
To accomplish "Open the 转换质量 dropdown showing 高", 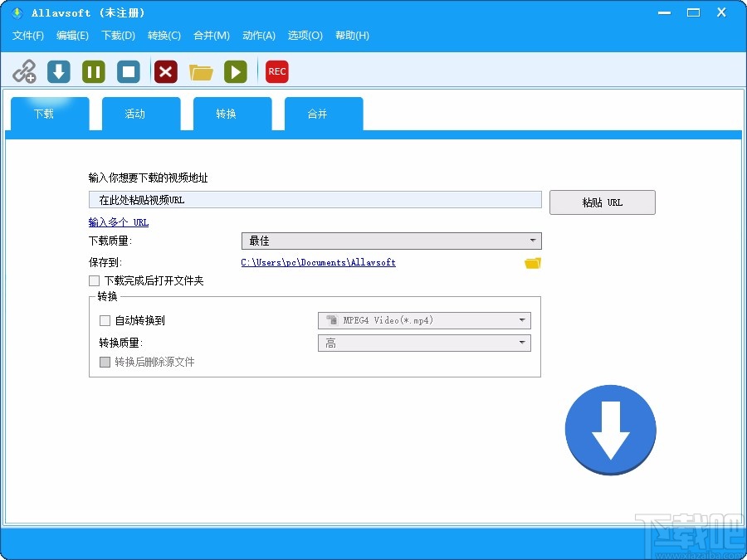I will pos(424,342).
